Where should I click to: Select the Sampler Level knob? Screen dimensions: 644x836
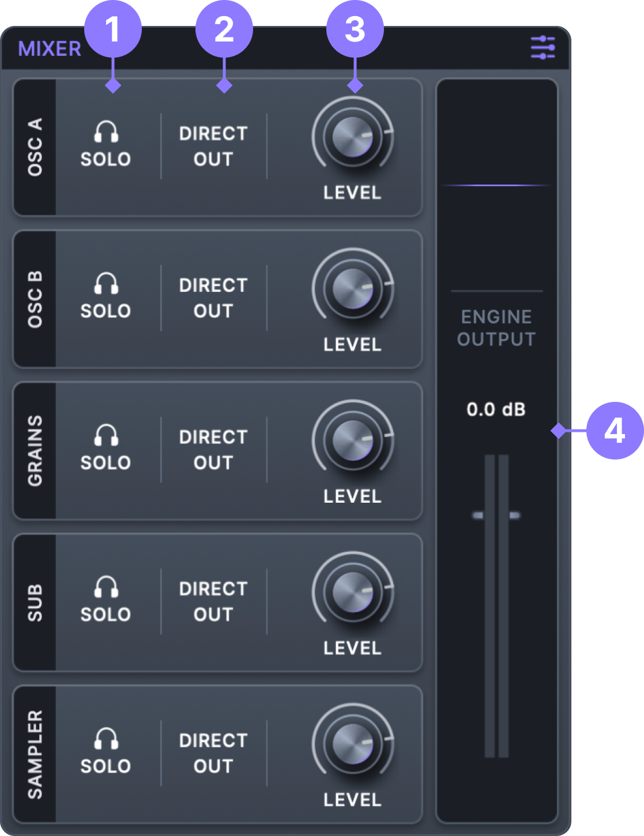(x=352, y=744)
